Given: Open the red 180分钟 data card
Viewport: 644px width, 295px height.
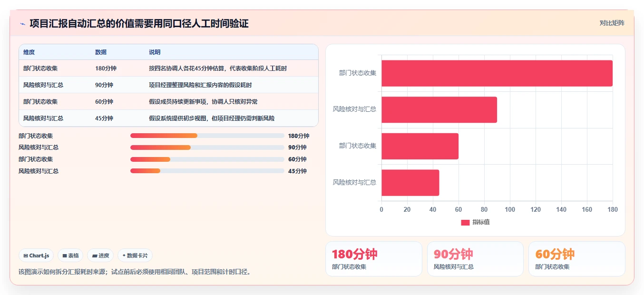Looking at the screenshot, I should click(374, 259).
